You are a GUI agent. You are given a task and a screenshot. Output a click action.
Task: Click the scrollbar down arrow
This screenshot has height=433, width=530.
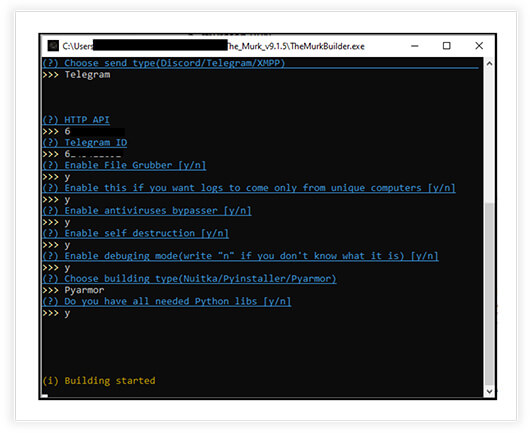point(489,391)
